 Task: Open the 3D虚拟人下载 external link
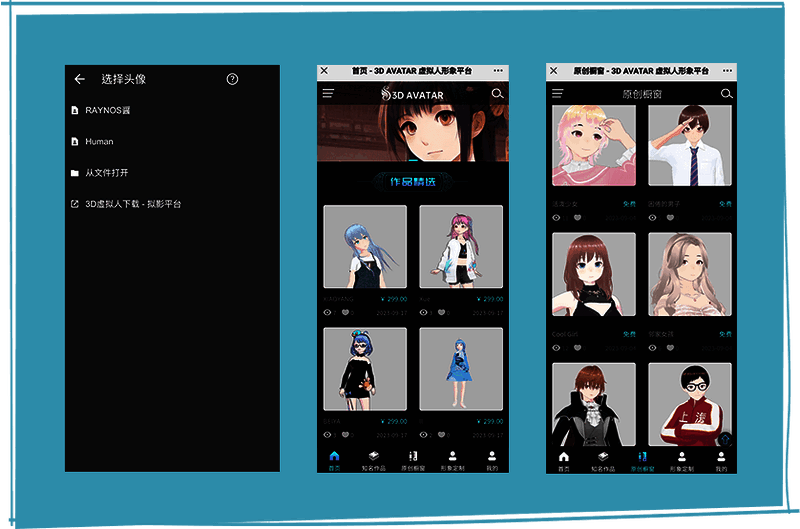pos(132,204)
